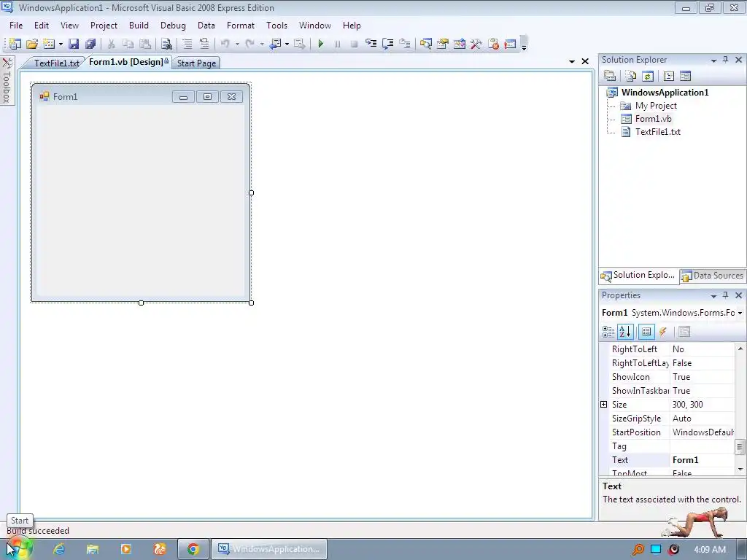Open Internet Explorer from the taskbar
Image resolution: width=747 pixels, height=560 pixels.
(59, 549)
